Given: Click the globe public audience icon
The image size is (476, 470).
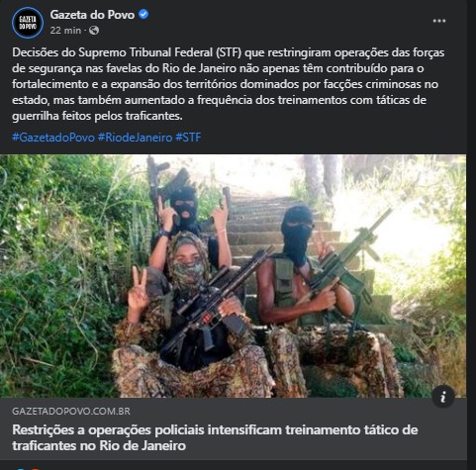Looking at the screenshot, I should [x=94, y=31].
